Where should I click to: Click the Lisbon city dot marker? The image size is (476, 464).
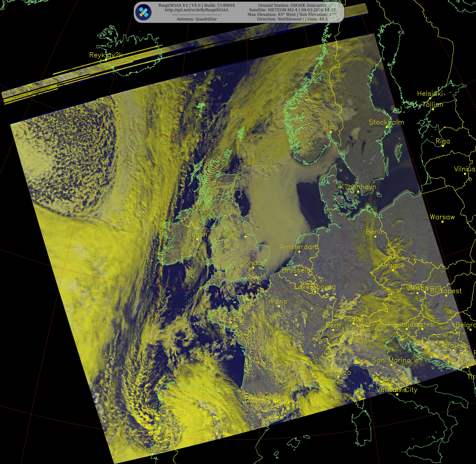(x=152, y=454)
